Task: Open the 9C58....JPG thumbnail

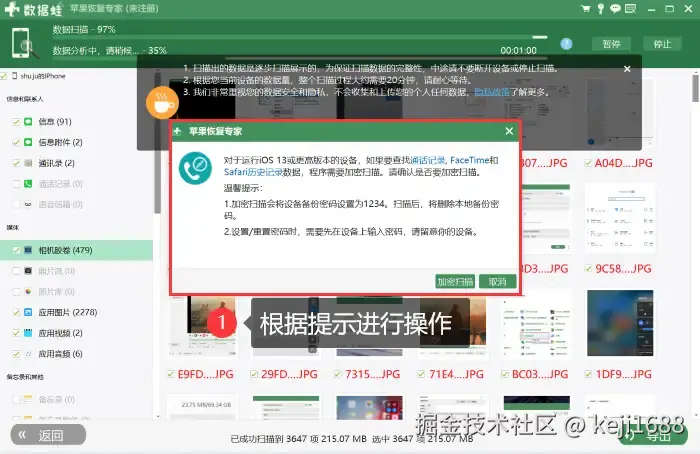Action: point(620,218)
